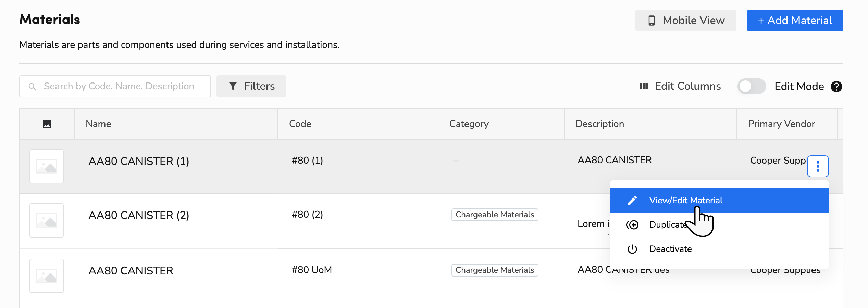Toggle the Edit Mode switch
The image size is (868, 308).
pyautogui.click(x=752, y=87)
